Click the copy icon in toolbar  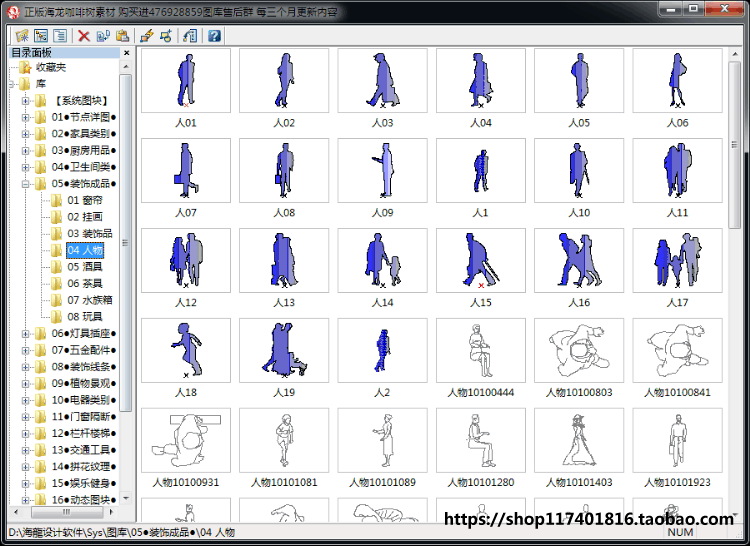pyautogui.click(x=103, y=36)
